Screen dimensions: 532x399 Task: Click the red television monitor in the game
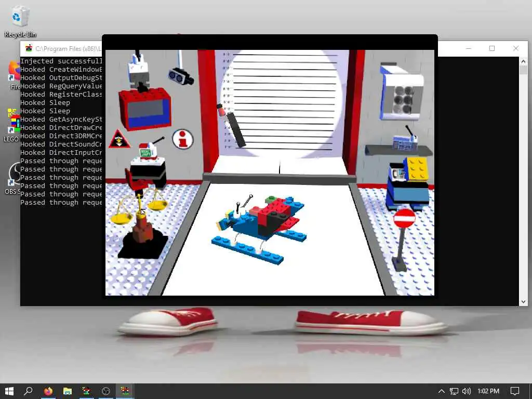145,108
